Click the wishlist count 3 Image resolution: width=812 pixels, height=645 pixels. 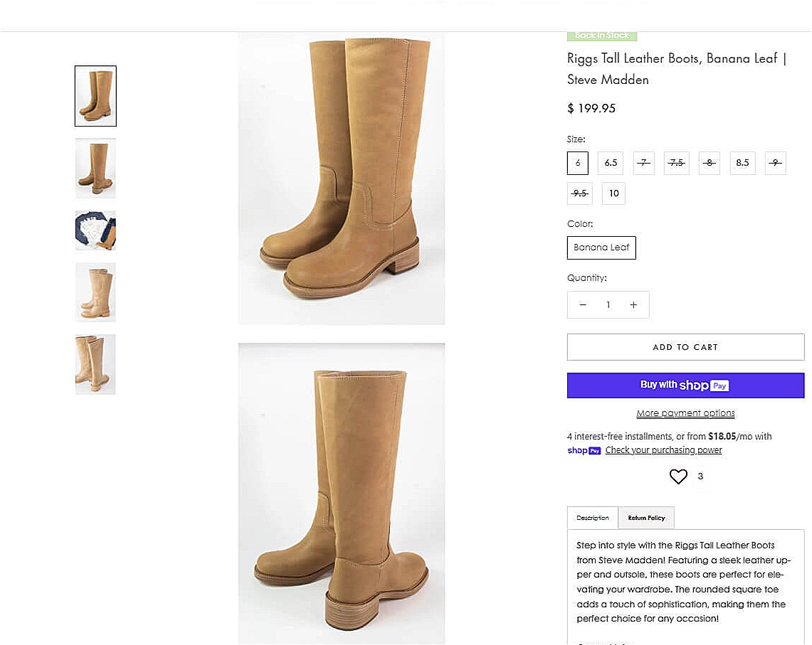pos(700,476)
